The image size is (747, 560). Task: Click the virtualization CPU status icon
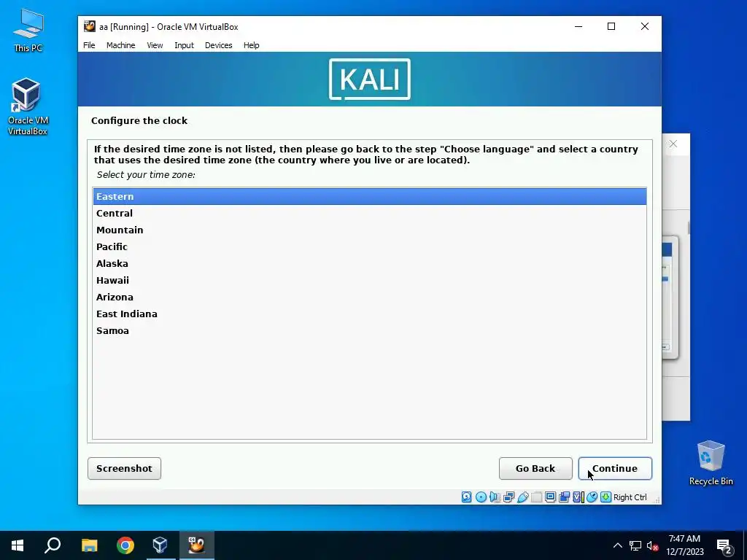click(x=578, y=497)
